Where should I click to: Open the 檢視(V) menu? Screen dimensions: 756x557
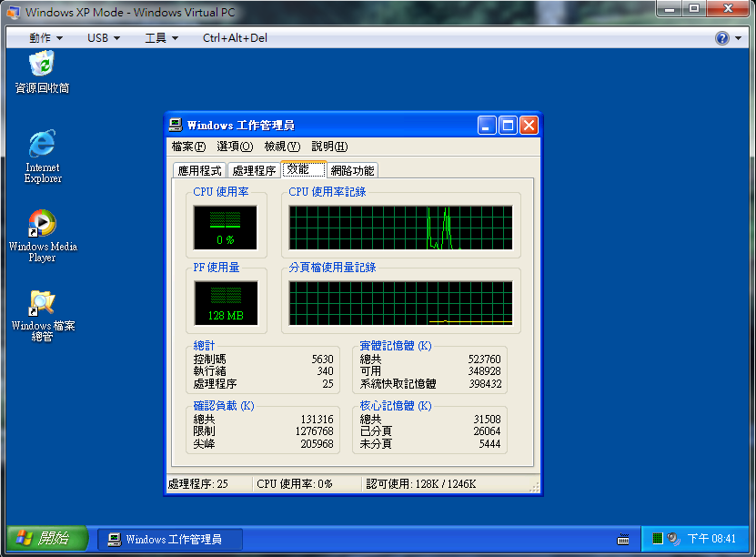pyautogui.click(x=282, y=147)
